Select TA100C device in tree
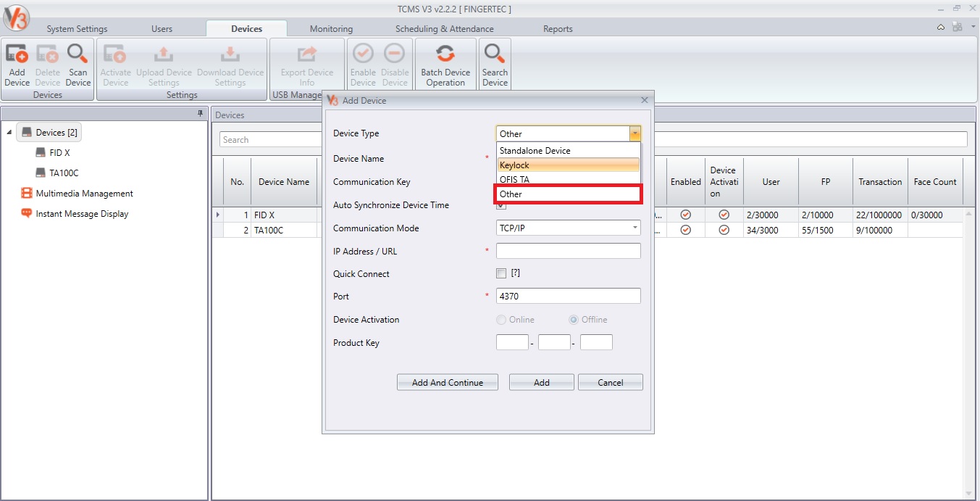The image size is (980, 501). coord(56,173)
